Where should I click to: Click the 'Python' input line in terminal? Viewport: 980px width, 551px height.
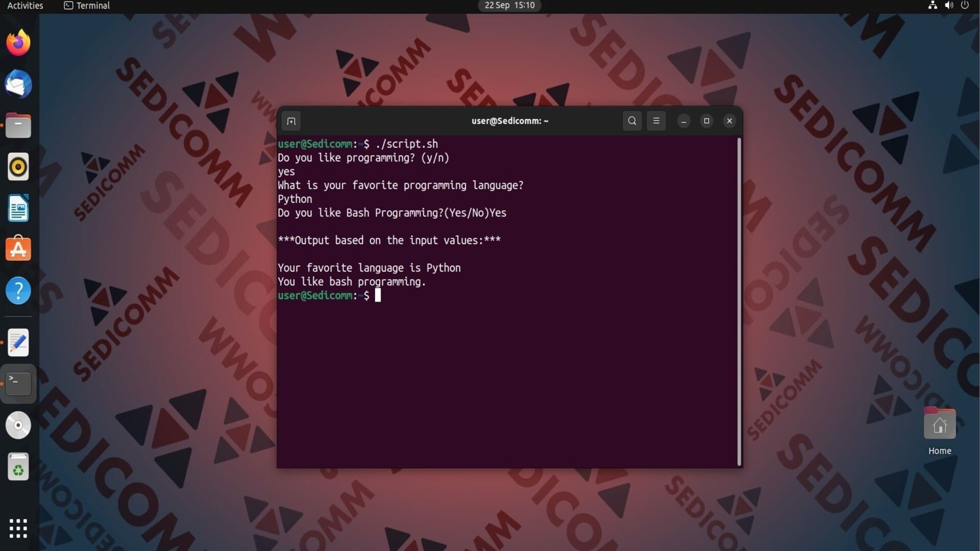(295, 199)
